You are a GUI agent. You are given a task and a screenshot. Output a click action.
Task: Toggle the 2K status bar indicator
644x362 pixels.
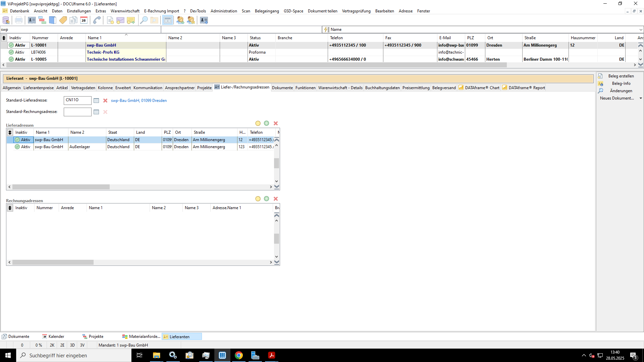[x=52, y=345]
